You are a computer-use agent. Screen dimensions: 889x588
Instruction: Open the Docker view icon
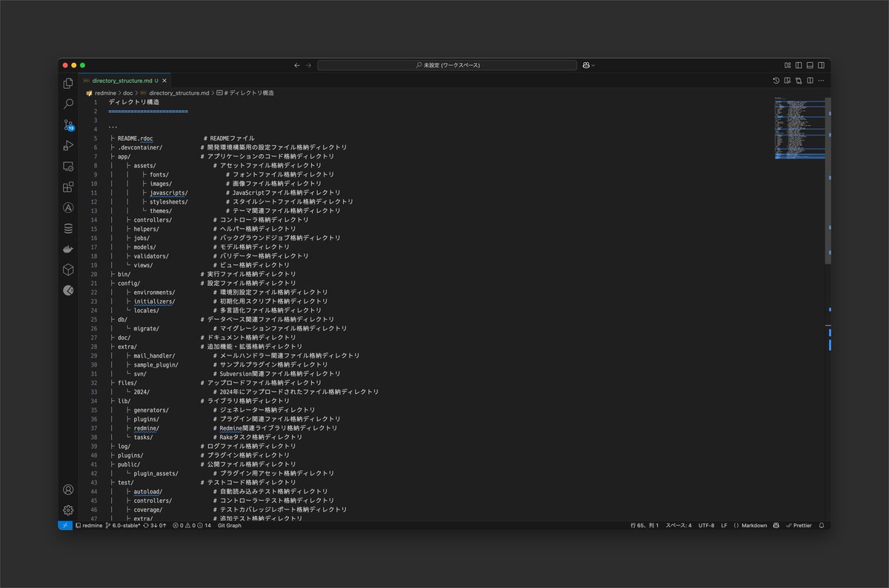(68, 249)
